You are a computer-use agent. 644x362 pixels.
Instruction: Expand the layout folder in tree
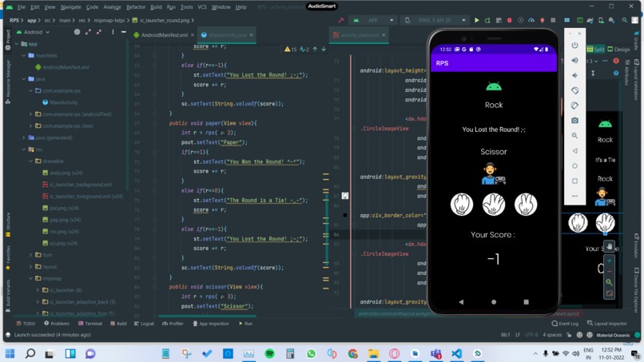pyautogui.click(x=31, y=266)
